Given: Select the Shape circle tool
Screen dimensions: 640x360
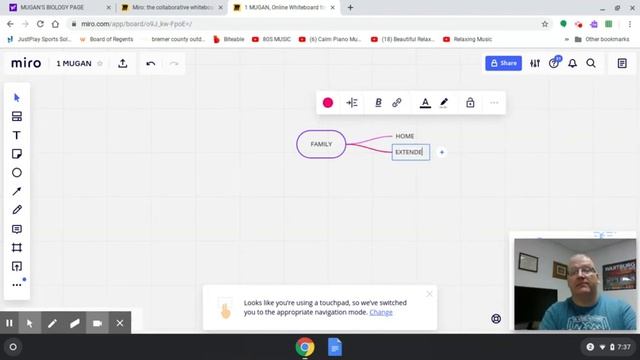Looking at the screenshot, I should (x=17, y=173).
